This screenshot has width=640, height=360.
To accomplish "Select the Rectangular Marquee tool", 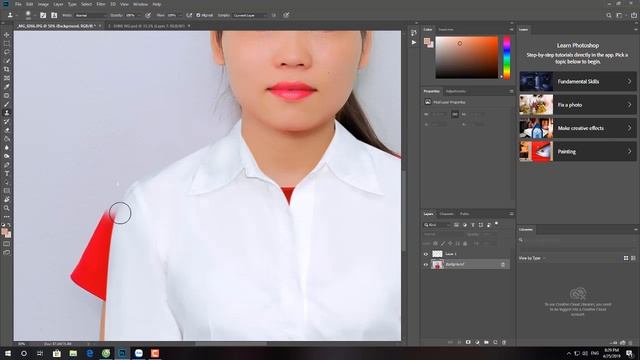I will (7, 44).
